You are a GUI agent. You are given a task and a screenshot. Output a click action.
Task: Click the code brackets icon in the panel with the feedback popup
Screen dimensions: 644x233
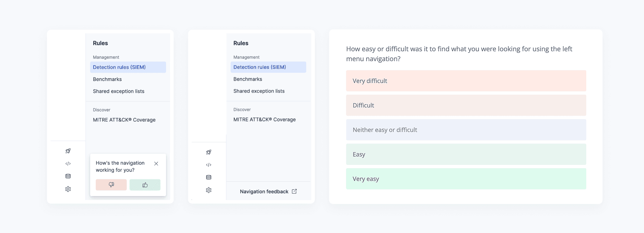click(x=68, y=163)
